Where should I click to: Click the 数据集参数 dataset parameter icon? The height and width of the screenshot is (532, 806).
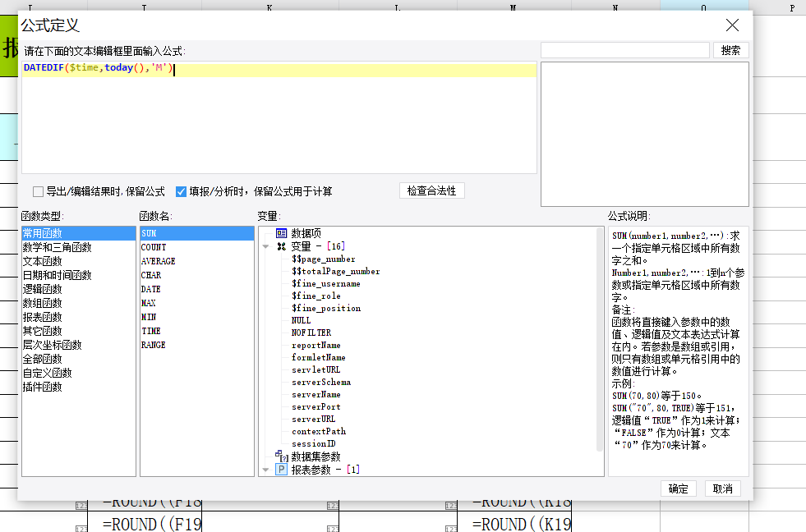click(x=281, y=456)
